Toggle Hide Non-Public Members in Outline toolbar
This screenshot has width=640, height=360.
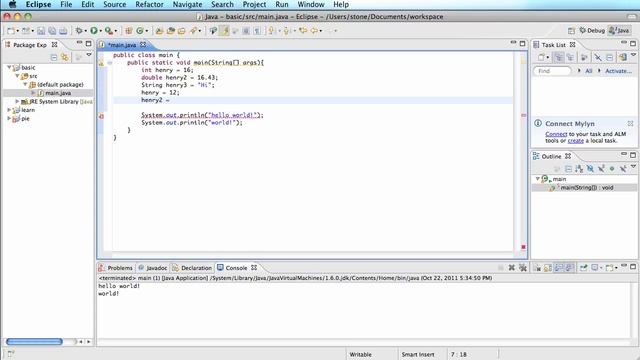click(x=612, y=168)
